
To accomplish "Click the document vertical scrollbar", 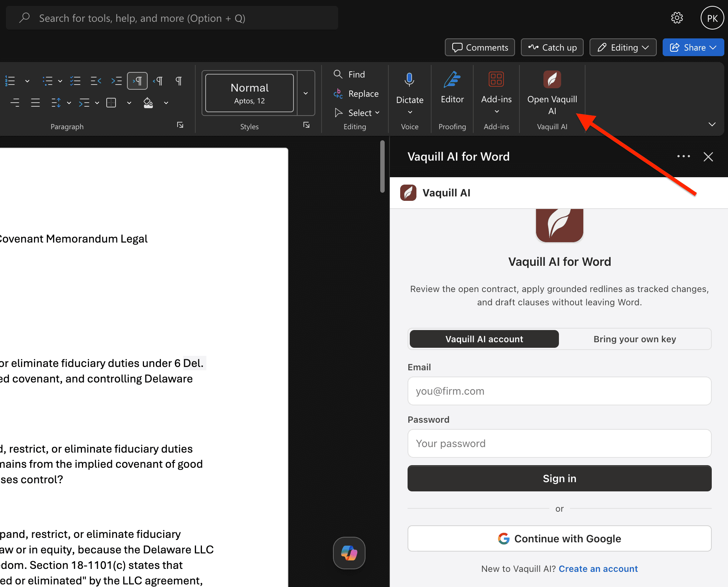I will click(x=382, y=166).
